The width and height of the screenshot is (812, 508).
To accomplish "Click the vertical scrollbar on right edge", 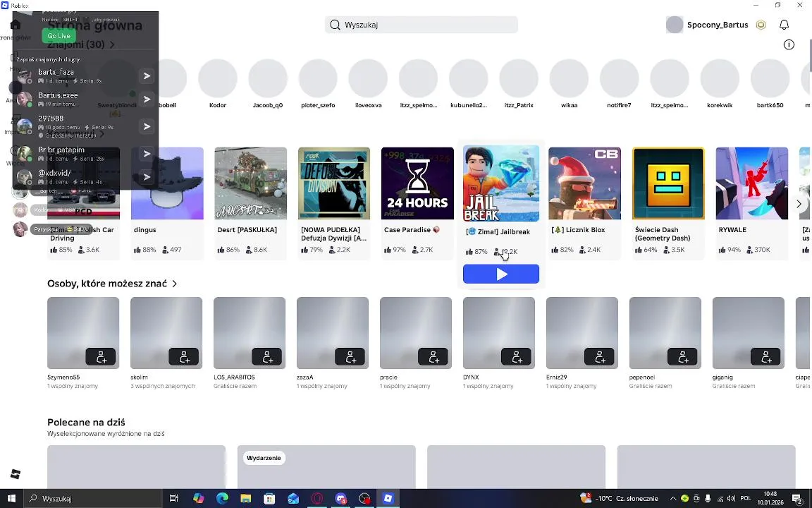I will [809, 57].
